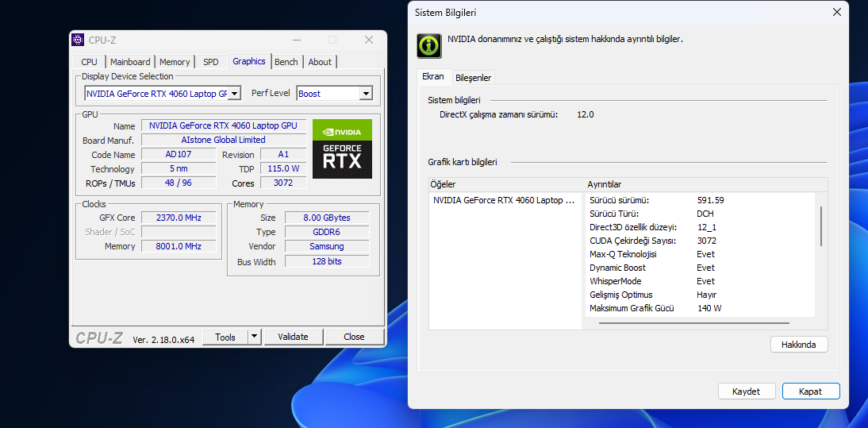This screenshot has width=868, height=428.
Task: Click the Clocks Memory 8001.0 MHz field
Action: point(179,246)
